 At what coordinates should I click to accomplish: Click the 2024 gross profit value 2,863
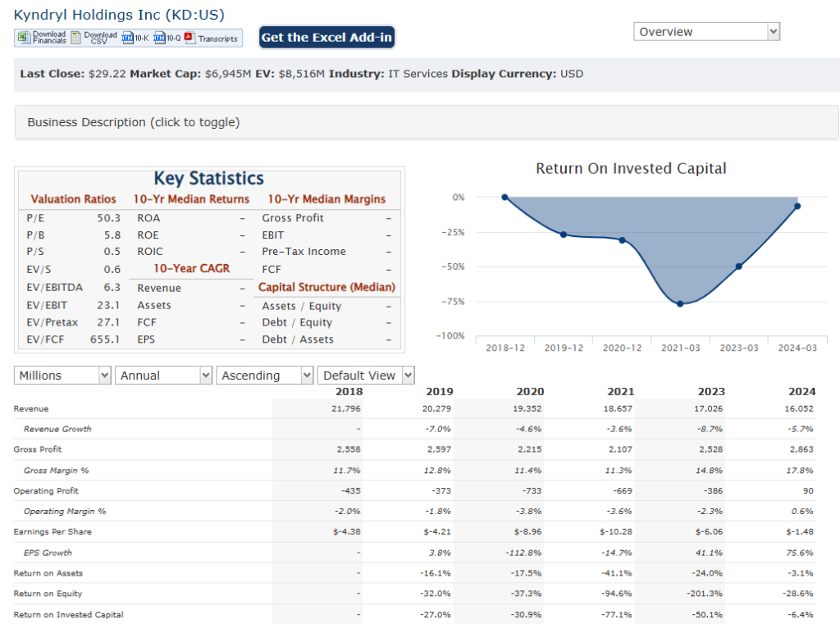(x=801, y=449)
